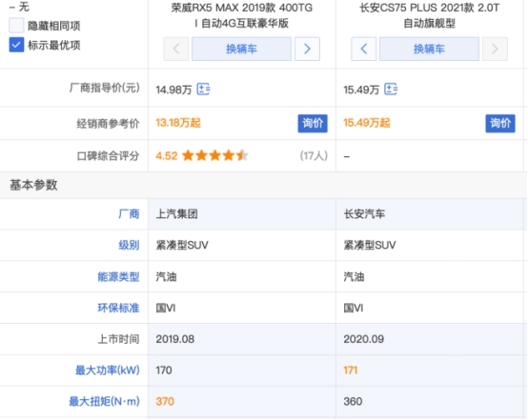Click the 厂商指导价(元) row label
Screen dimensions: 528x420
coord(105,89)
